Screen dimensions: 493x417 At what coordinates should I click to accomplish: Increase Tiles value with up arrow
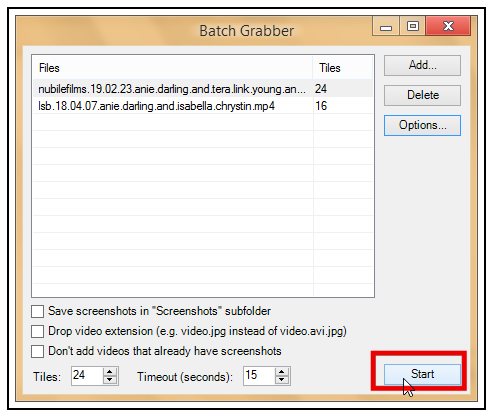(x=110, y=371)
